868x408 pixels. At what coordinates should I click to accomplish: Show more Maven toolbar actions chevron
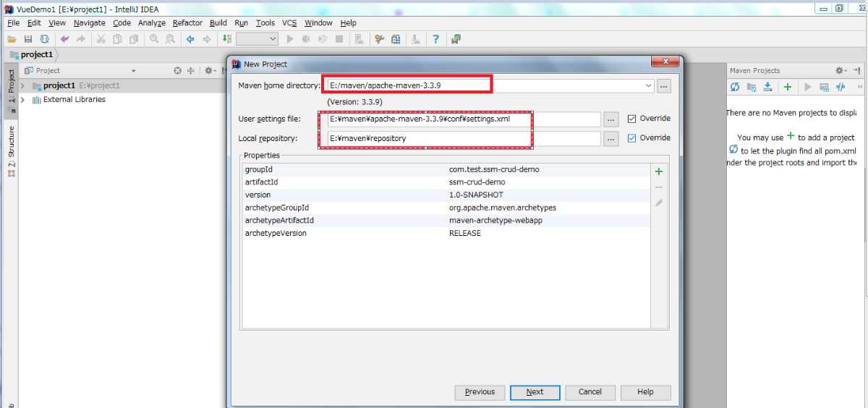point(860,87)
